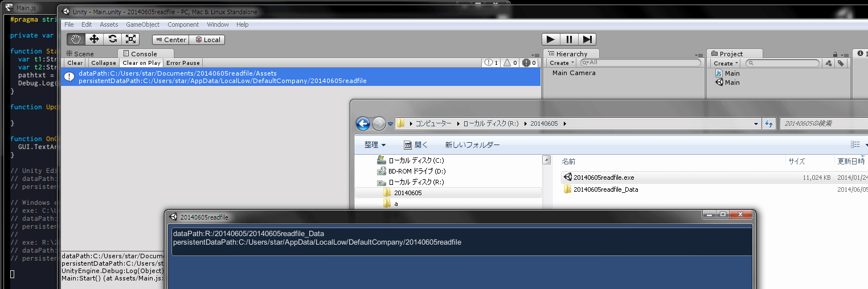Click the Project panel search field
Image resolution: width=868 pixels, height=289 pixels.
coord(783,63)
